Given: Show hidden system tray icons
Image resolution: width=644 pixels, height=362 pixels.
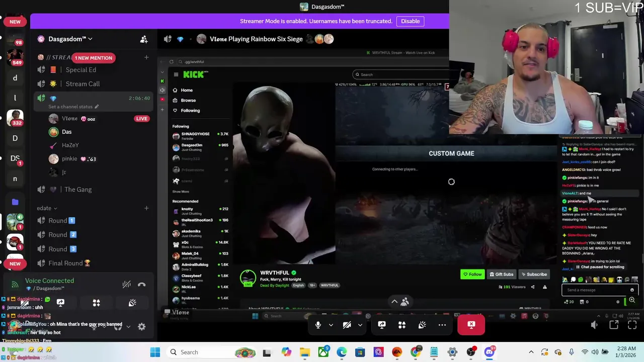Looking at the screenshot, I should [531, 352].
